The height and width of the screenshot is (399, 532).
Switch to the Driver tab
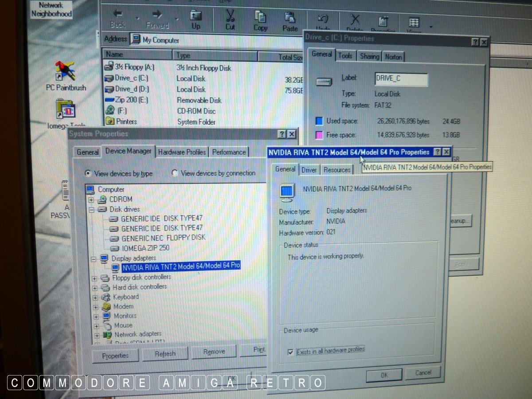(309, 170)
